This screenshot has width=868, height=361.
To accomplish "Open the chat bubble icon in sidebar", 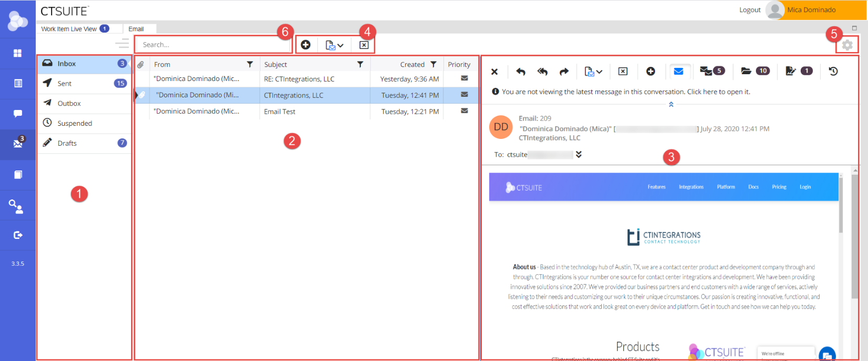I will click(x=17, y=114).
